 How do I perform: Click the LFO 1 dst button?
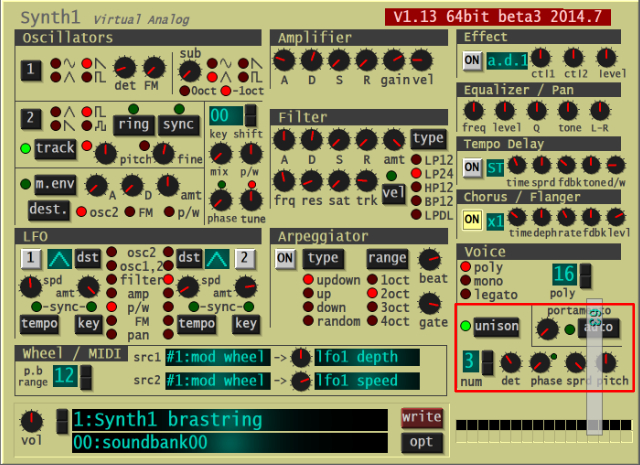pyautogui.click(x=88, y=258)
